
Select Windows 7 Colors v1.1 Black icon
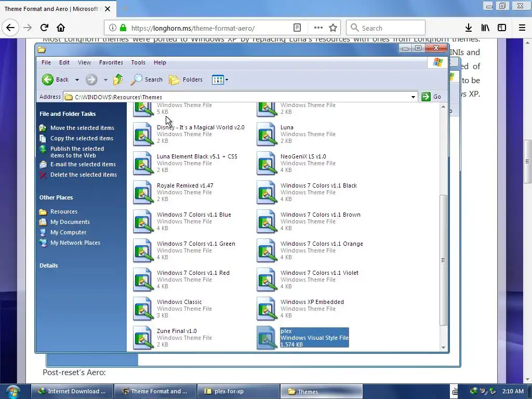point(267,193)
